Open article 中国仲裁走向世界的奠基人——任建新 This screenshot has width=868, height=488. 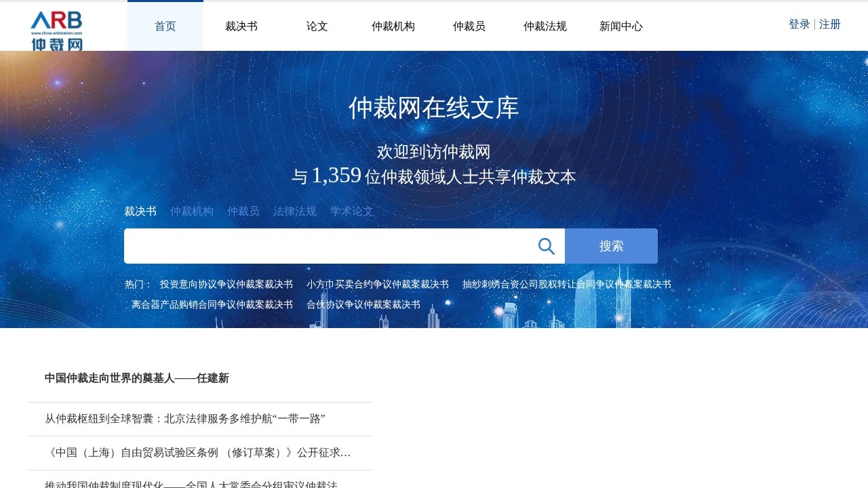(x=137, y=378)
